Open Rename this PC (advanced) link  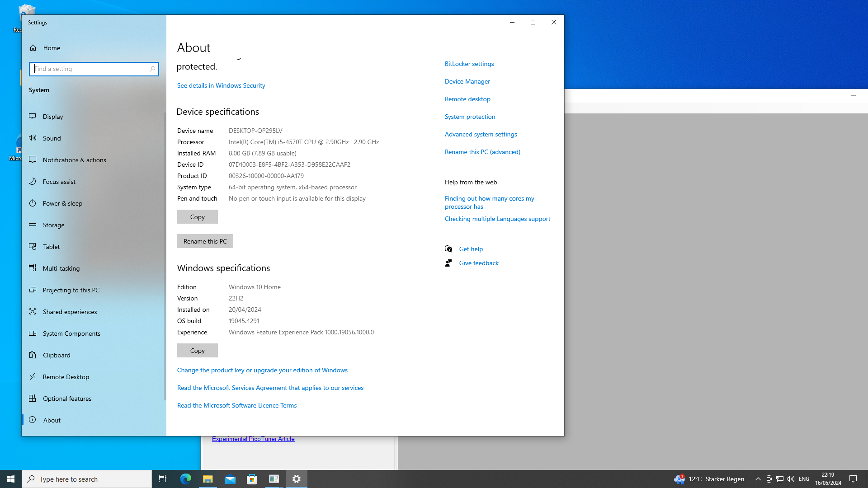tap(482, 152)
